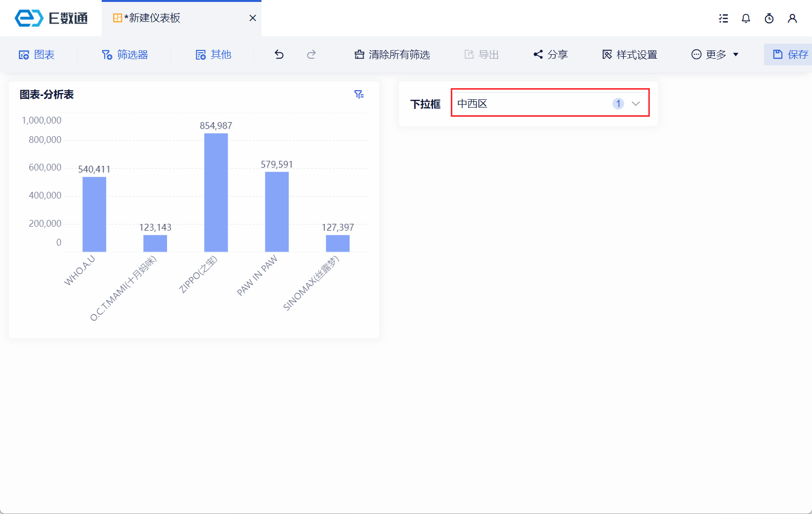Select the 新建仪表板 tab
Image resolution: width=812 pixels, height=514 pixels.
coord(182,18)
